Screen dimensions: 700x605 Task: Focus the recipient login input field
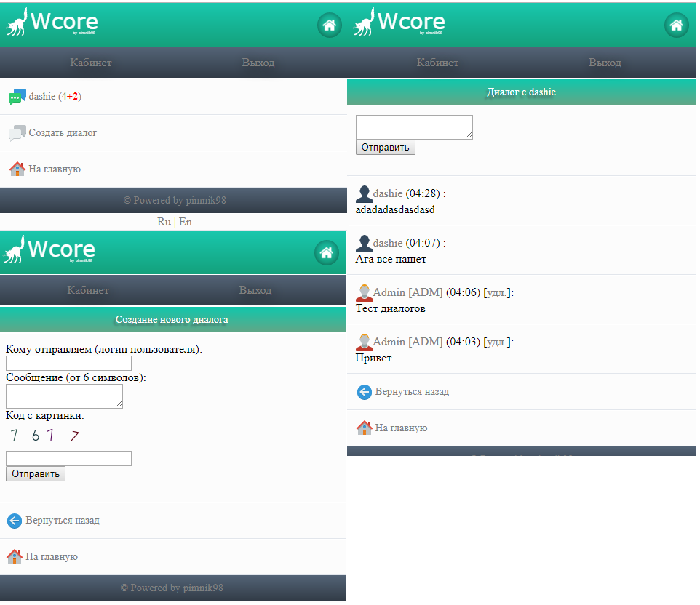[x=68, y=363]
